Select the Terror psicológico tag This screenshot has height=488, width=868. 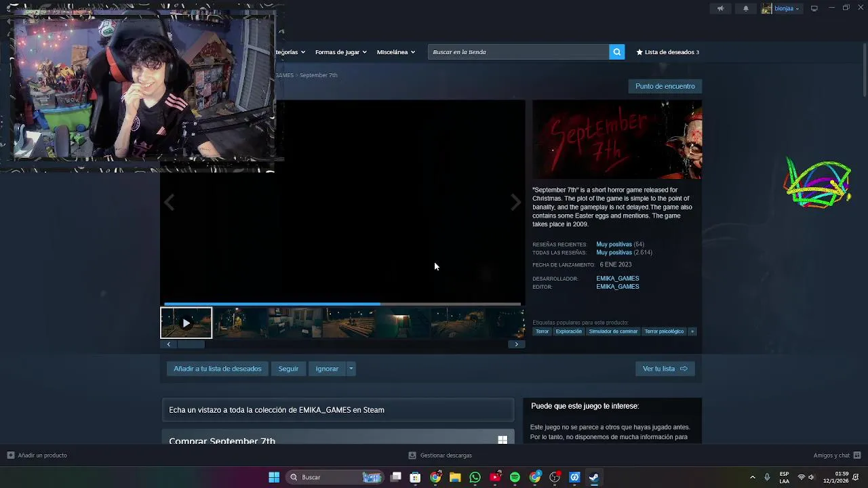coord(664,331)
